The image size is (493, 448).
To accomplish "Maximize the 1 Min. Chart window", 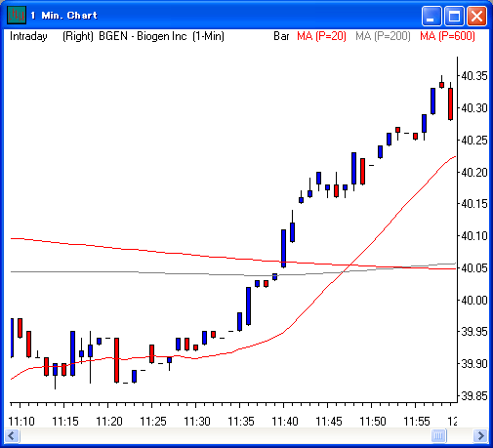I will tap(454, 16).
